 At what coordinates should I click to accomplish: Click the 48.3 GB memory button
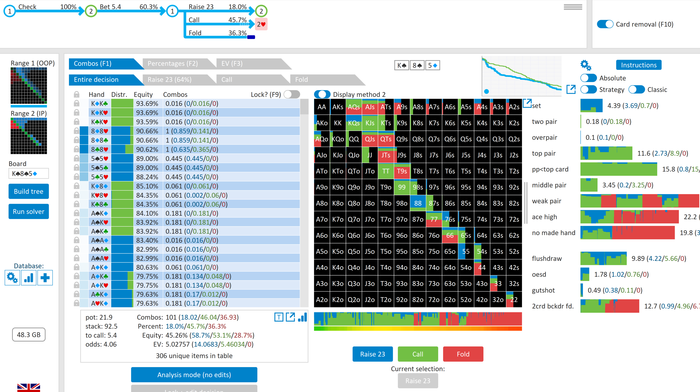pyautogui.click(x=29, y=334)
